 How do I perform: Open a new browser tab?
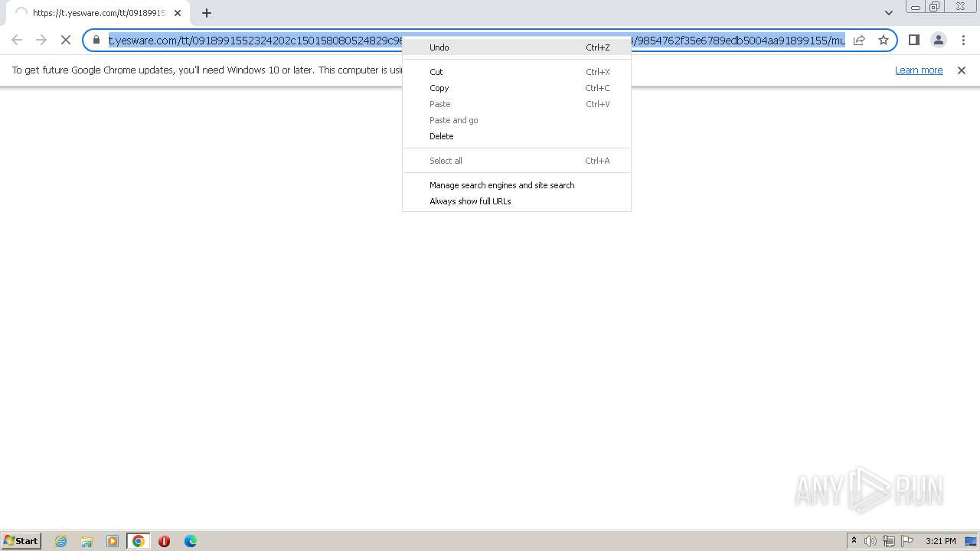coord(207,13)
